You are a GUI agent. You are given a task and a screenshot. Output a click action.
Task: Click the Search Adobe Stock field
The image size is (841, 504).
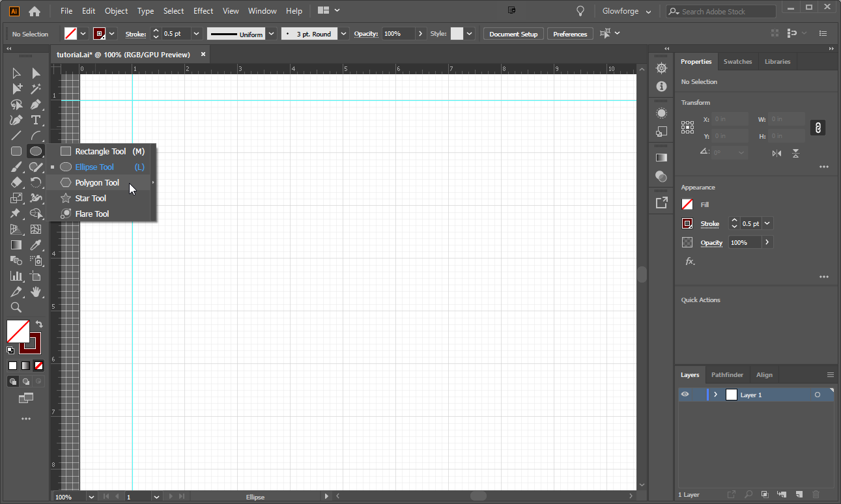(721, 12)
